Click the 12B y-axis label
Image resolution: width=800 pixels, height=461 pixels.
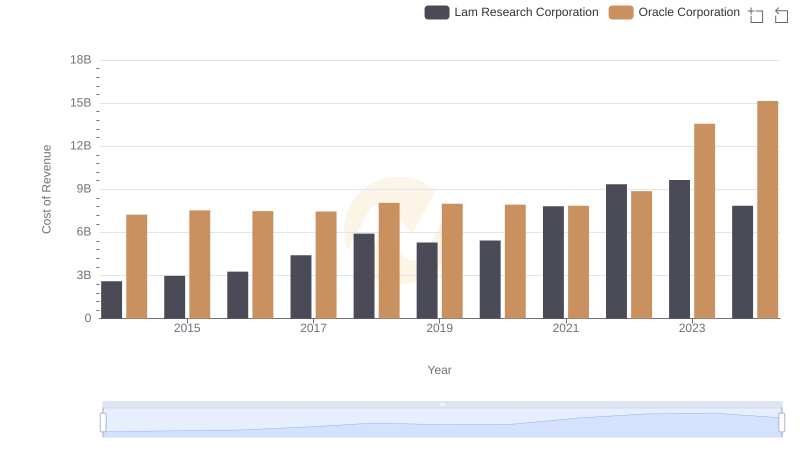point(81,146)
